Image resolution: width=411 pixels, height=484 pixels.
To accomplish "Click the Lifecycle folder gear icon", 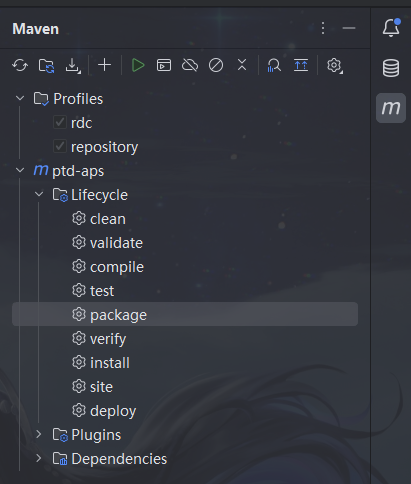I will coord(60,195).
